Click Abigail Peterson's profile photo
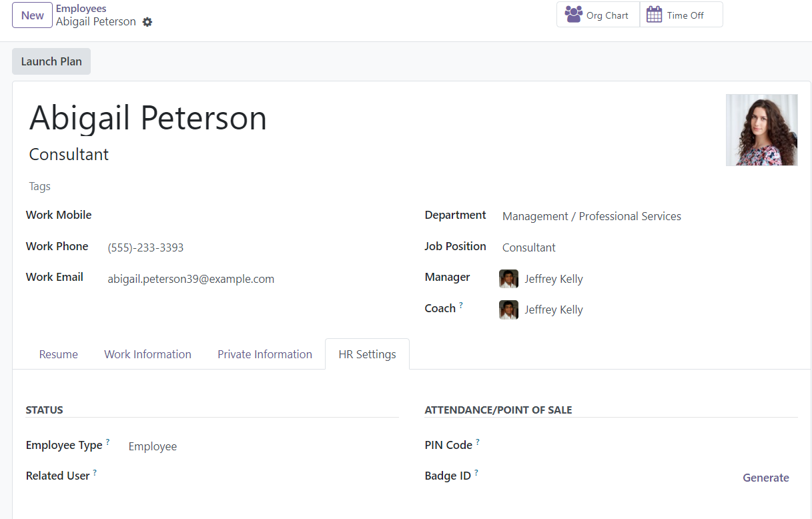Viewport: 812px width, 519px height. (761, 130)
